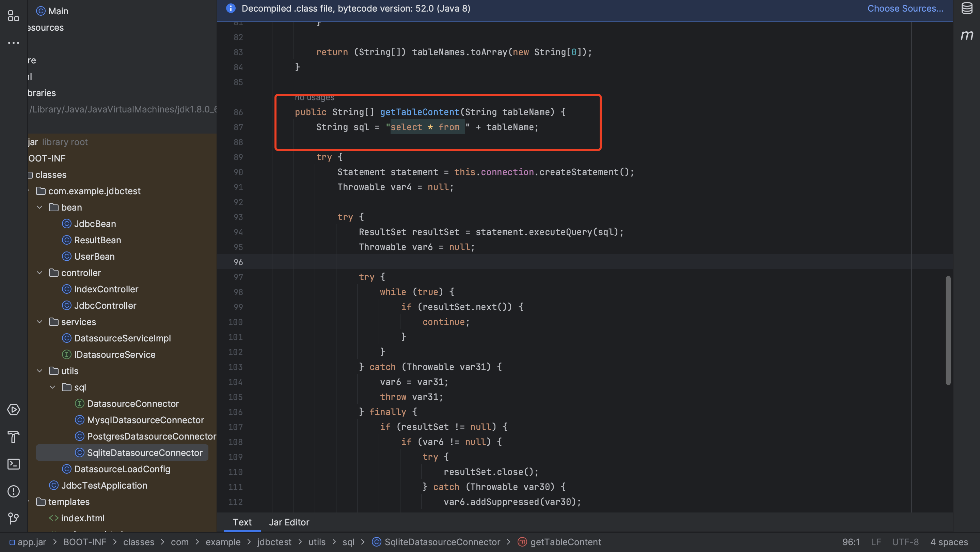Select DatasourceLoadConfig in project tree

tap(122, 469)
